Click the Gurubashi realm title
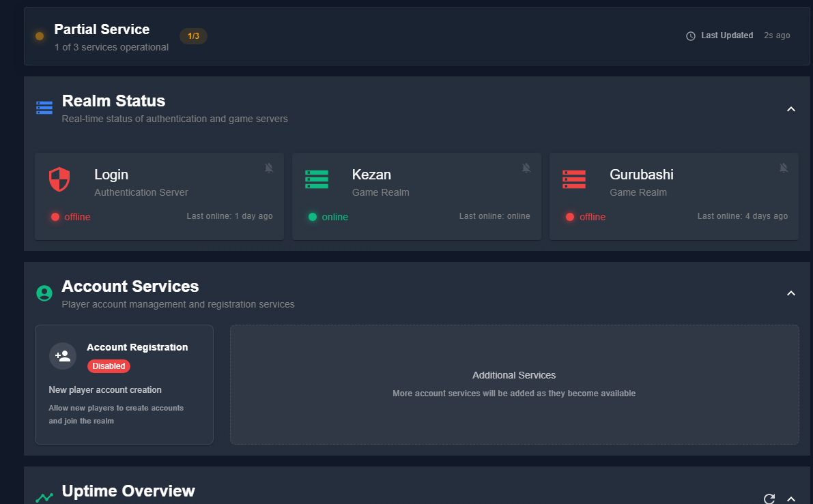This screenshot has width=813, height=504. pos(642,175)
